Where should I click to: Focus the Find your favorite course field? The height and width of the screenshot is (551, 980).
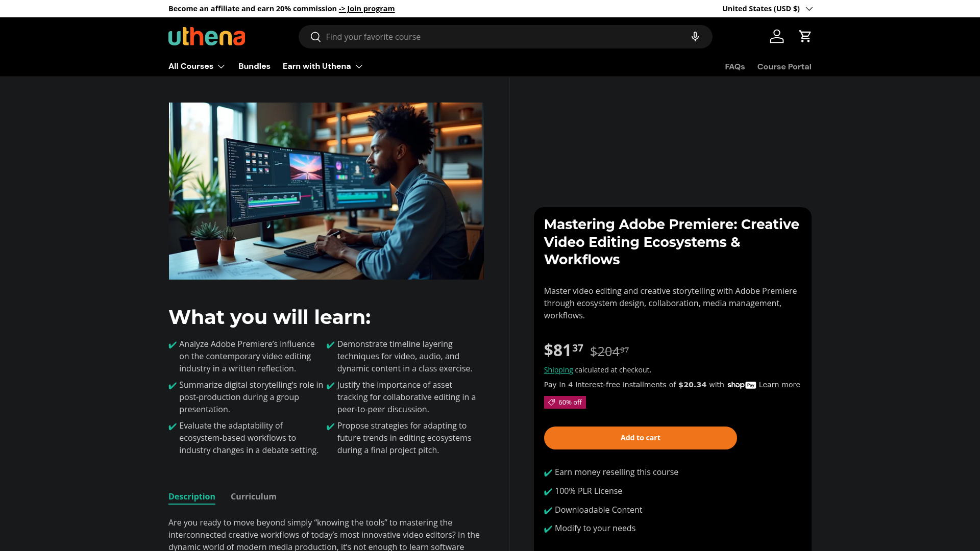point(505,37)
